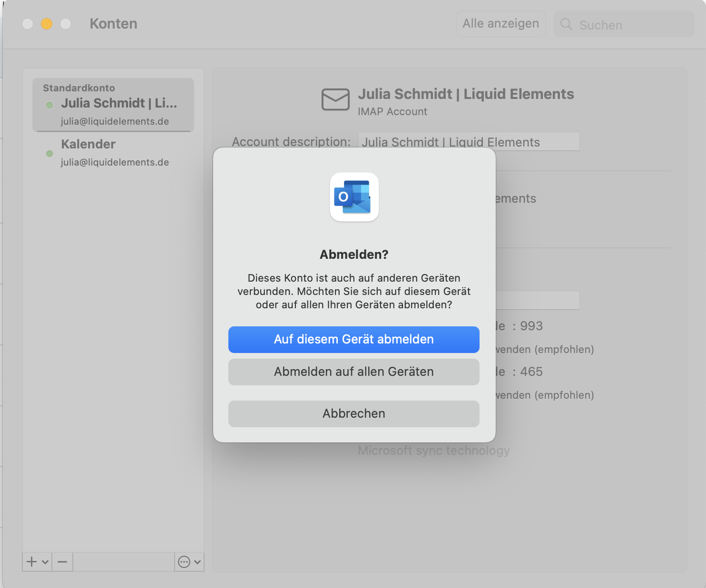Click the status dot of Julia Schmidt account
The image size is (706, 588).
click(x=49, y=105)
